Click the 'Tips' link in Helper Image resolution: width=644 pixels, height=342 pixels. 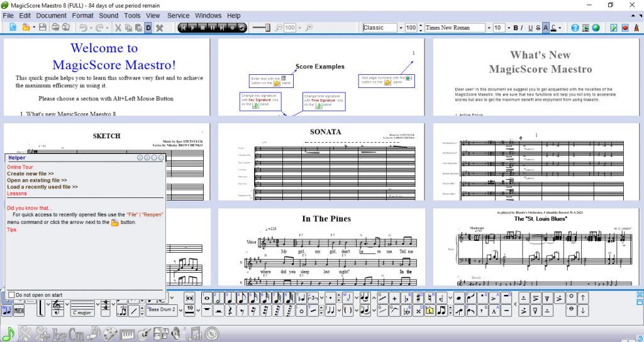[x=11, y=229]
